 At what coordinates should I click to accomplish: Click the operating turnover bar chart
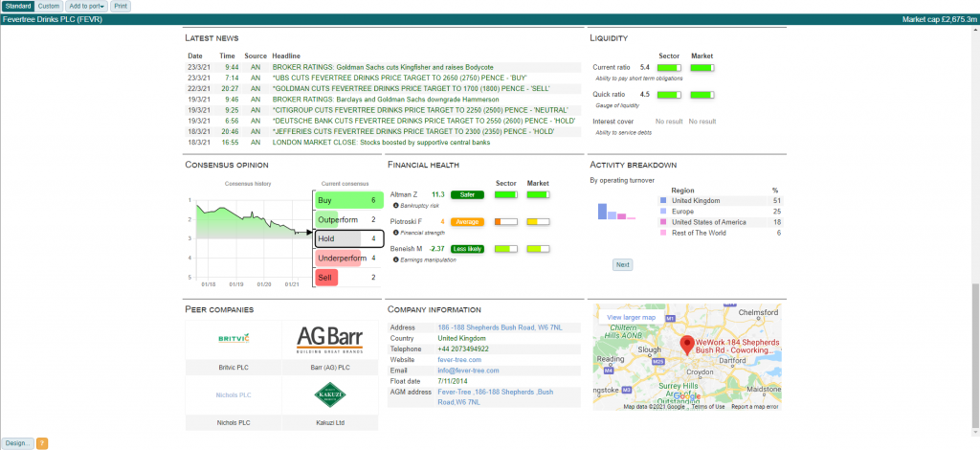click(616, 212)
